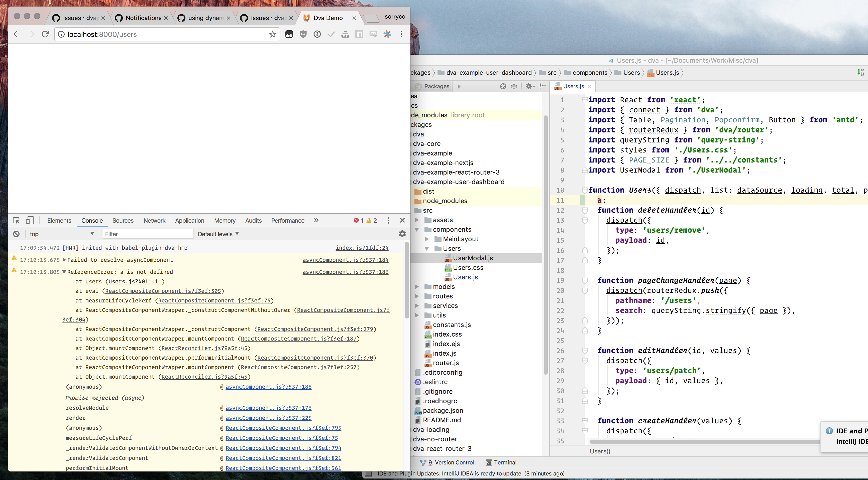868x480 pixels.
Task: Click asyncComponent.js?b537:184 source link
Action: 345,260
